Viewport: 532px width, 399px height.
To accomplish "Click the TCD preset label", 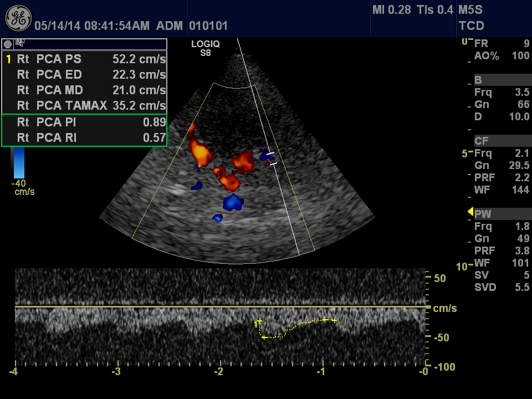I will coord(472,25).
